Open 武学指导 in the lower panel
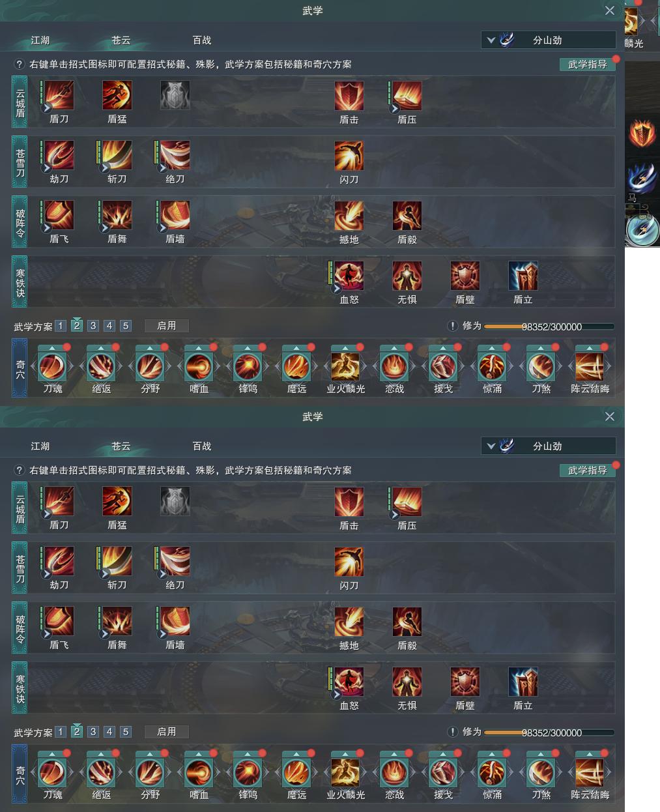 [x=588, y=470]
